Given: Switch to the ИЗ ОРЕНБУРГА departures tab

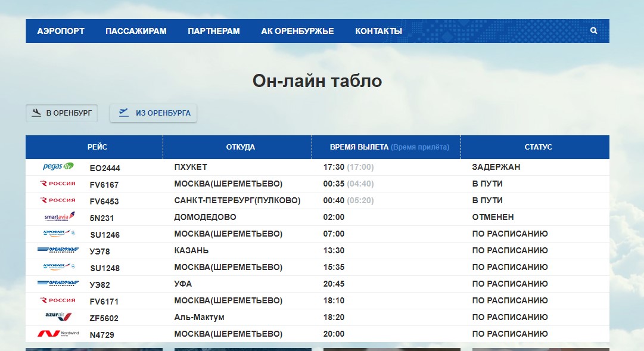Looking at the screenshot, I should pyautogui.click(x=153, y=113).
